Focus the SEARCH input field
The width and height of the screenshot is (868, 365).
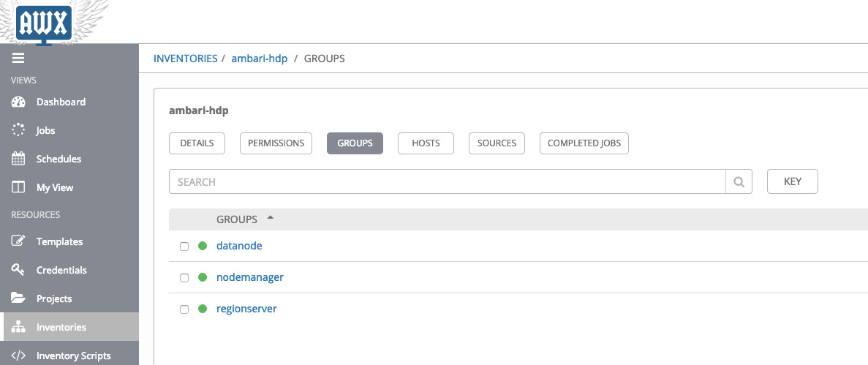click(x=448, y=181)
